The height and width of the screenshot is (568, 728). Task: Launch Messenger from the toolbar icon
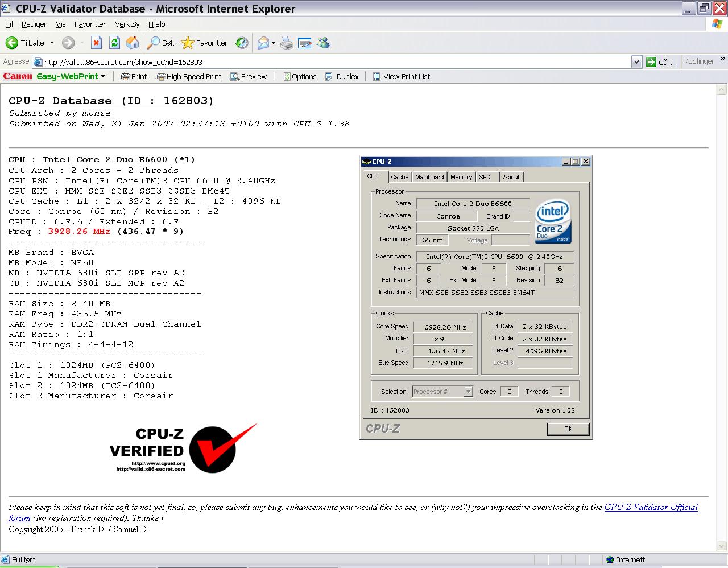(324, 43)
